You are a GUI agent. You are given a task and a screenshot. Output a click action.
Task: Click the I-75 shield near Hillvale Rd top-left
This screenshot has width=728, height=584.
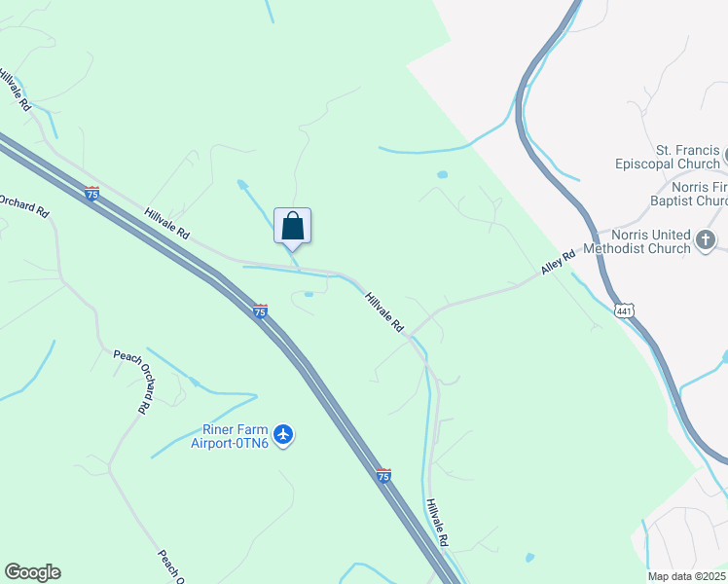click(91, 193)
